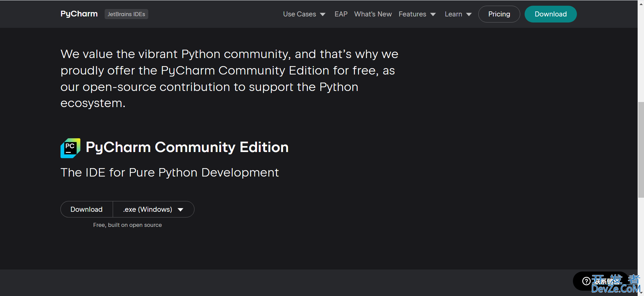Open the .exe (Windows) installer dropdown
Screen dimensions: 644x296
(154, 209)
